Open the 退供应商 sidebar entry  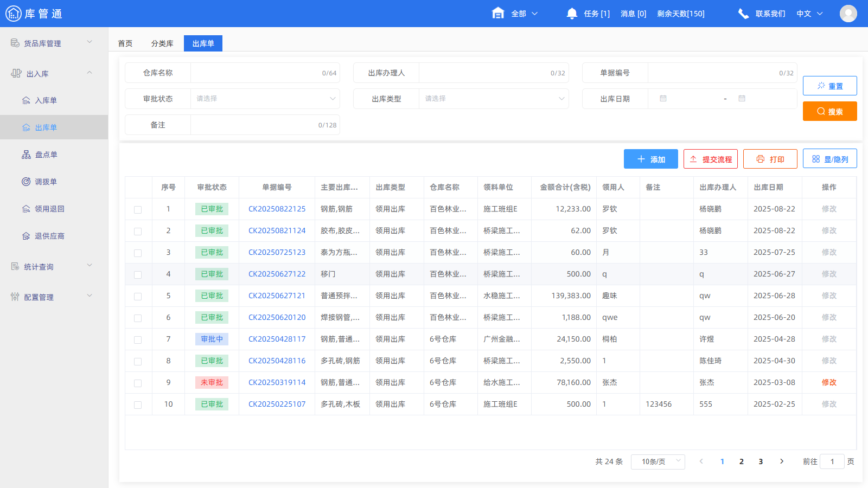tap(47, 236)
